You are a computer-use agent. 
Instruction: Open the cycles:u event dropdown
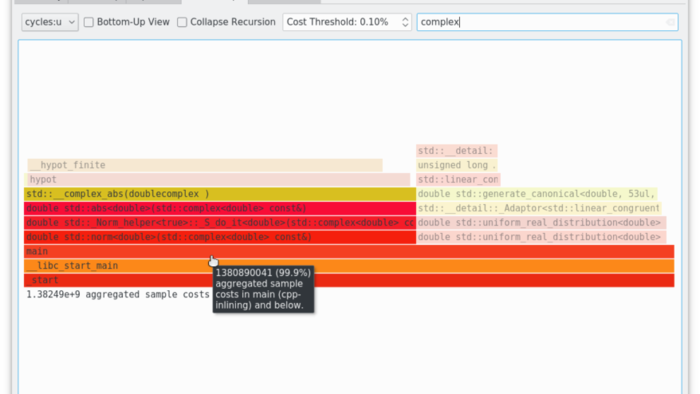coord(50,22)
